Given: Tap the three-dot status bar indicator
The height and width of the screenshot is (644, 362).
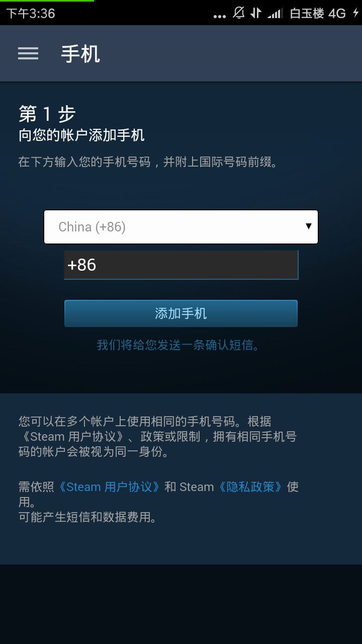Looking at the screenshot, I should pos(220,16).
